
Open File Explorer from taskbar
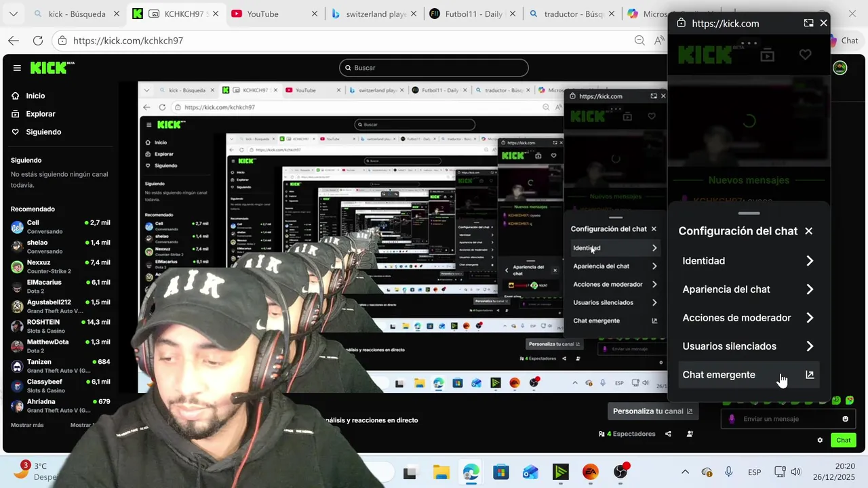click(x=441, y=472)
